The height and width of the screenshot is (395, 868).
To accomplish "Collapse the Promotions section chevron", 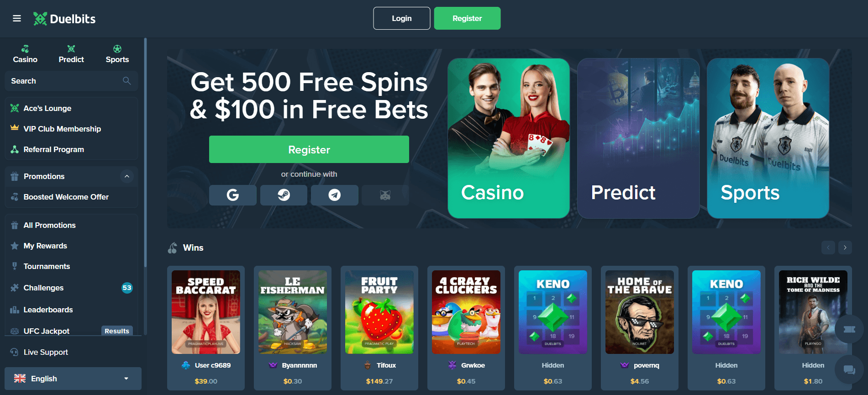I will click(127, 176).
